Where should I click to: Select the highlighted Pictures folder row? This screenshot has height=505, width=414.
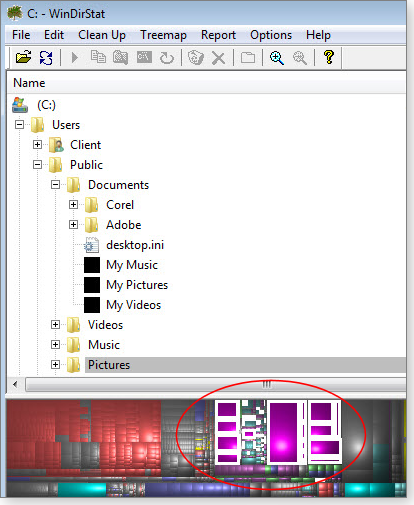pos(245,365)
